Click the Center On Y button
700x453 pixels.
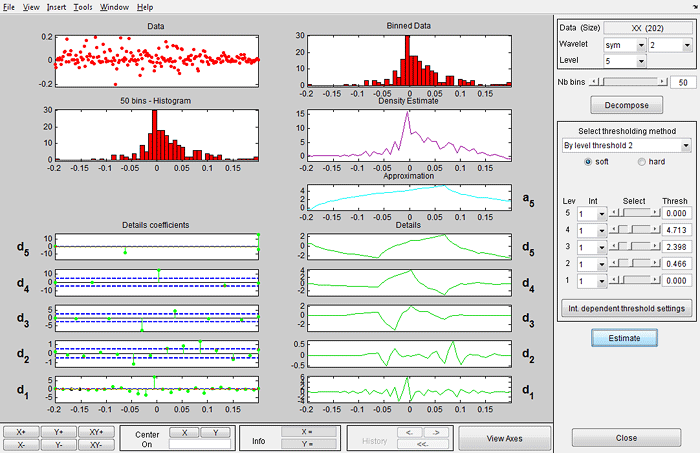click(x=216, y=432)
